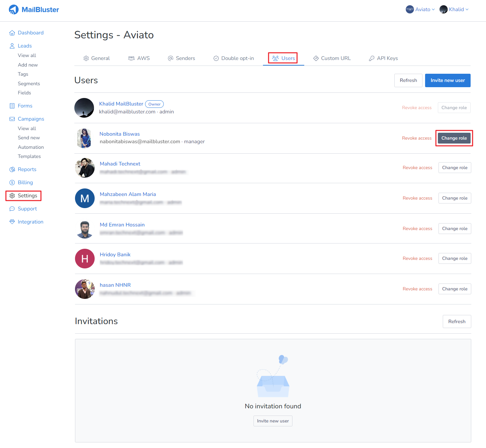
Task: Click the Leads person icon in sidebar
Action: coord(12,46)
